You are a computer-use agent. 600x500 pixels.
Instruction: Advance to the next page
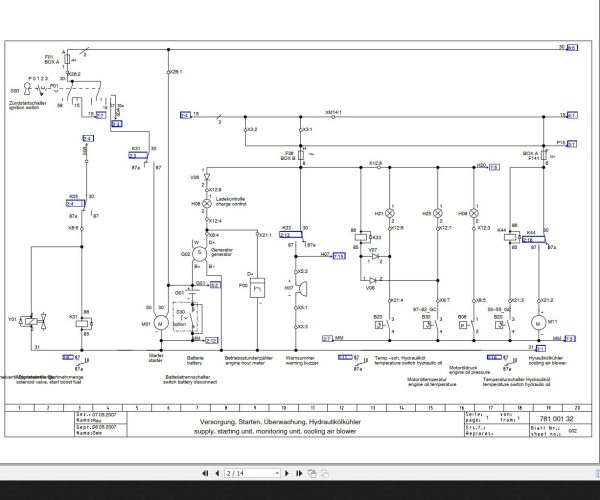pyautogui.click(x=287, y=473)
